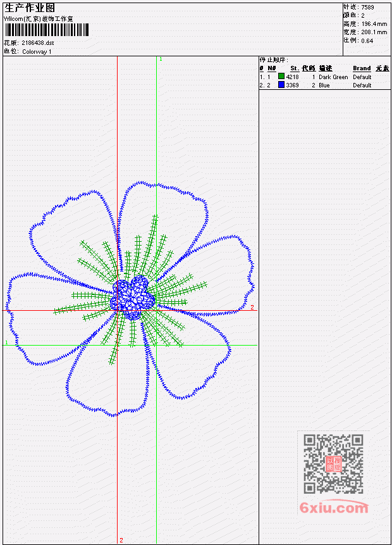
Task: Click the 'Brand' column header
Action: click(362, 68)
